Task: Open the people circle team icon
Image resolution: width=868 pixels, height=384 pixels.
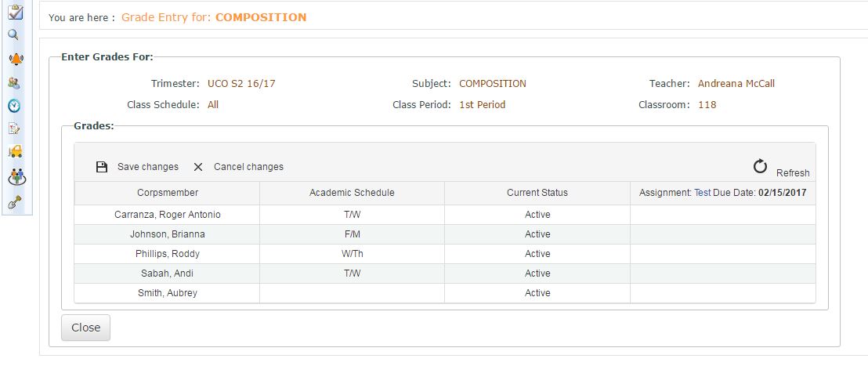Action: [x=15, y=177]
